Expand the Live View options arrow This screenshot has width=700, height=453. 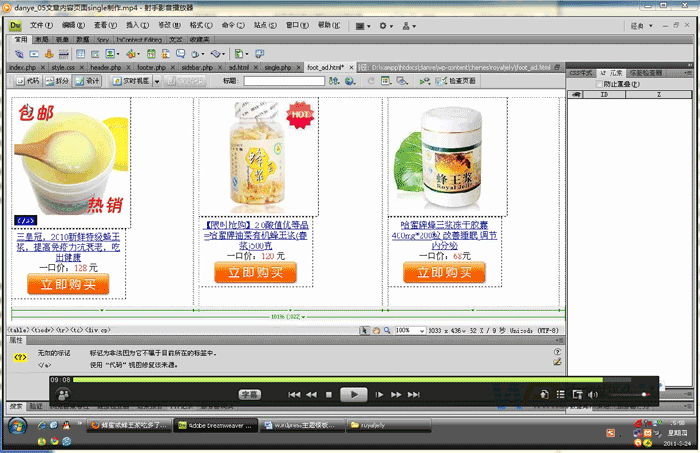click(157, 81)
